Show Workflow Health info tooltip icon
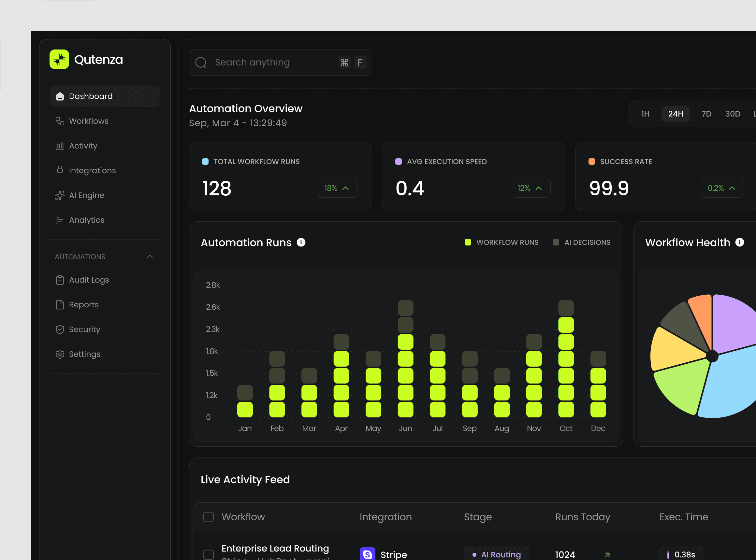756x560 pixels. (740, 242)
